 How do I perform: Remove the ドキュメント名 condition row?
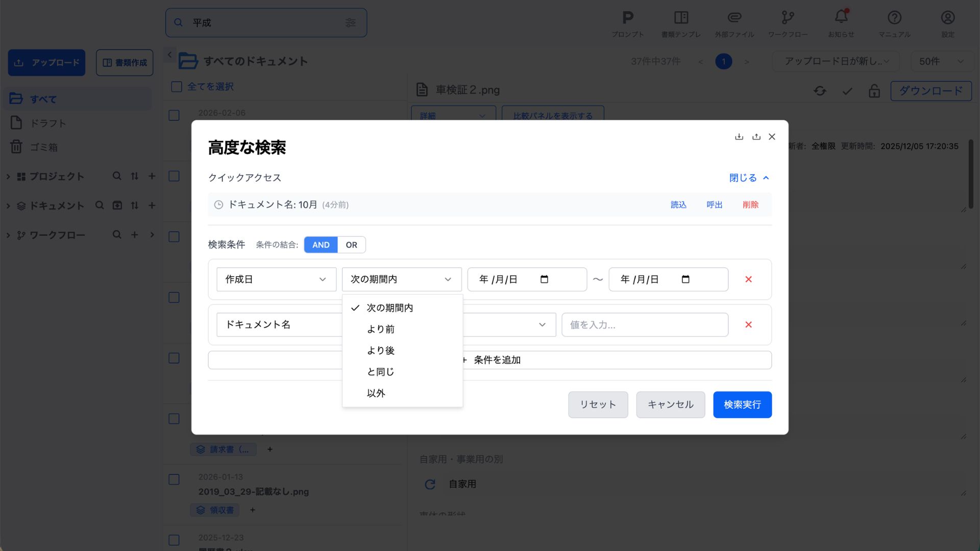748,324
